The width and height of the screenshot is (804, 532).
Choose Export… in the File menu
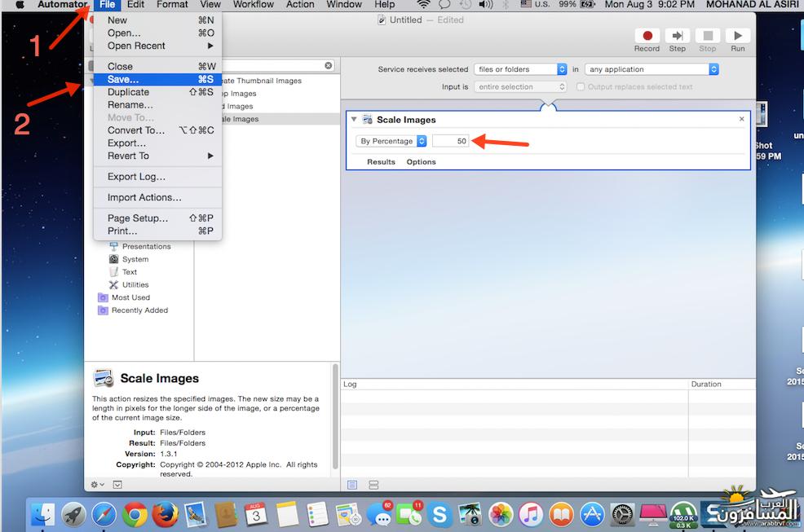157,143
